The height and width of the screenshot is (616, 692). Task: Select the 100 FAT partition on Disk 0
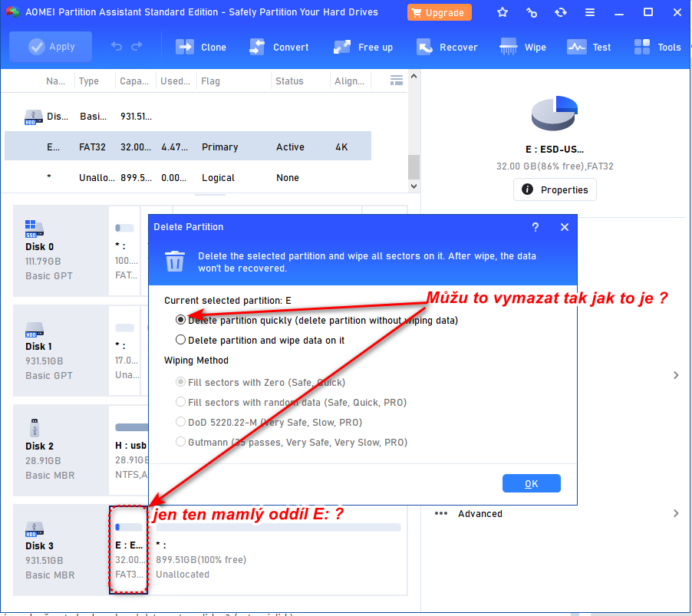point(124,251)
